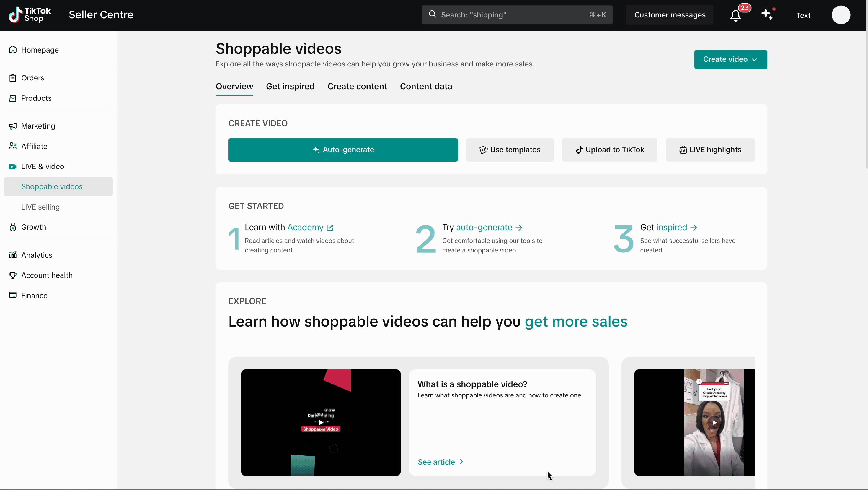
Task: Click the Marketing megaphone icon
Action: point(13,126)
